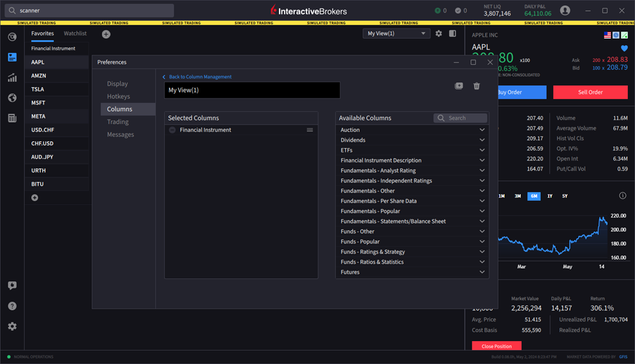Add a new watchlist tab with plus icon
Image resolution: width=635 pixels, height=364 pixels.
tap(106, 34)
